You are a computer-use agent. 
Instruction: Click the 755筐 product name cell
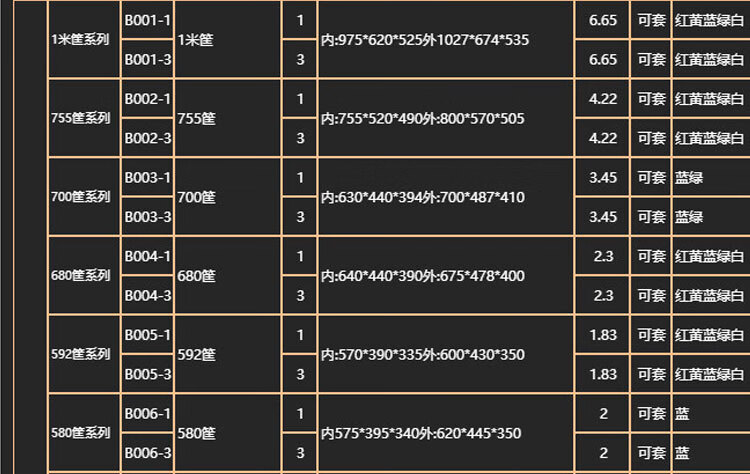pos(196,118)
